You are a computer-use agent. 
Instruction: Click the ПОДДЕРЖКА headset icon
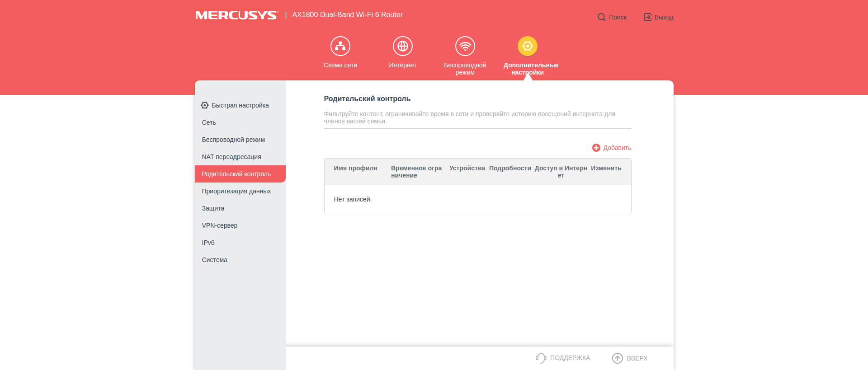click(541, 358)
